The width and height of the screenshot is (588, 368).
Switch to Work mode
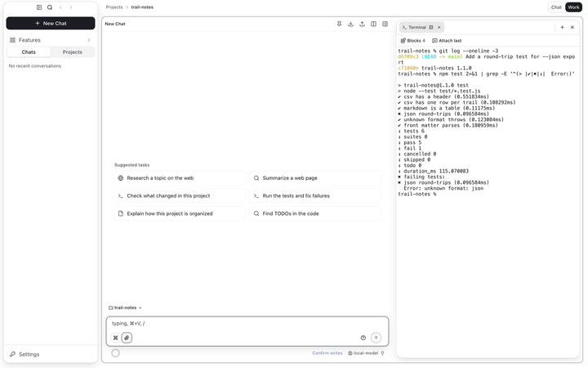point(573,7)
